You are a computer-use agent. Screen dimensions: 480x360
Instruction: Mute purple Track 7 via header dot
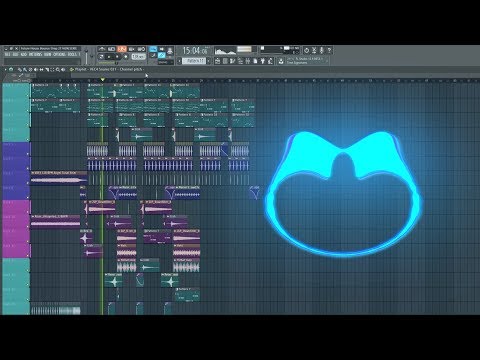(28, 183)
